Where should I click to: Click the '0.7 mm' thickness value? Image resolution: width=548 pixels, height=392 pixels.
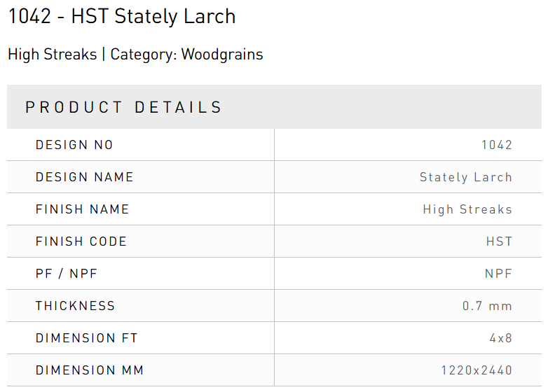pos(488,306)
